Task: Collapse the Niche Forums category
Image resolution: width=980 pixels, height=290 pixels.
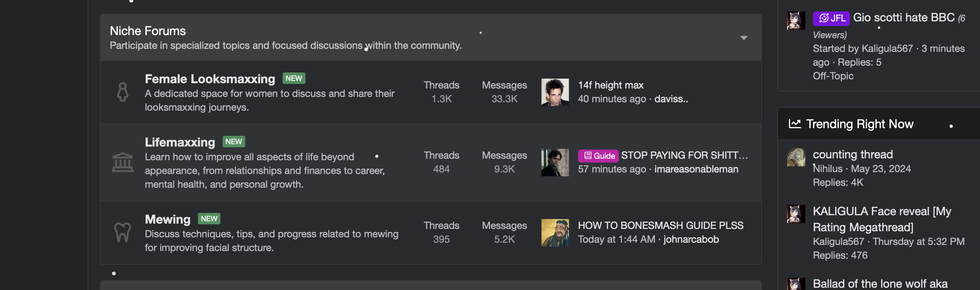Action: tap(744, 38)
